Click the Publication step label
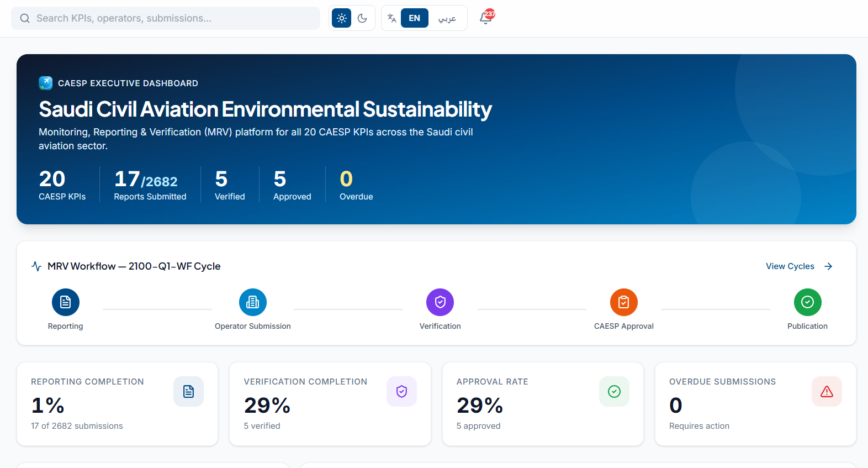 (x=808, y=327)
